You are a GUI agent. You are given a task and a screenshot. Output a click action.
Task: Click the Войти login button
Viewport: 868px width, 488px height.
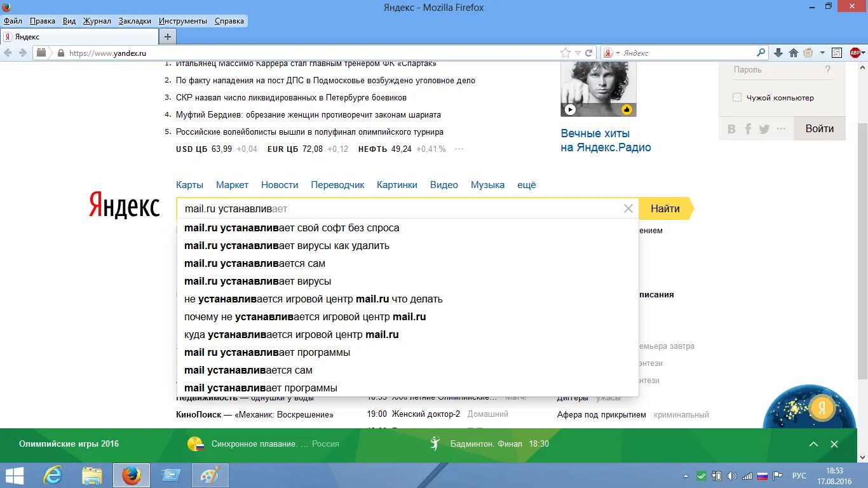tap(820, 128)
